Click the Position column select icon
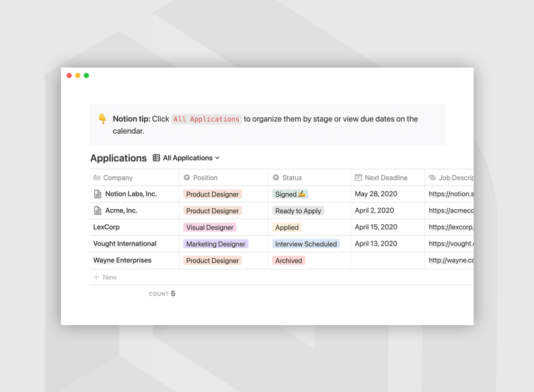This screenshot has width=534, height=392. (x=187, y=178)
